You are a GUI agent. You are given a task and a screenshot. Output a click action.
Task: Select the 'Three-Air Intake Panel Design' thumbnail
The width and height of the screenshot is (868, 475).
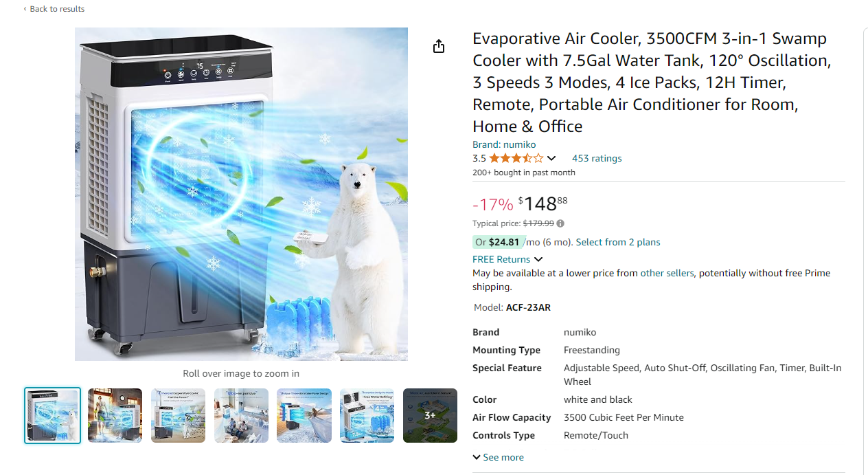coord(304,415)
